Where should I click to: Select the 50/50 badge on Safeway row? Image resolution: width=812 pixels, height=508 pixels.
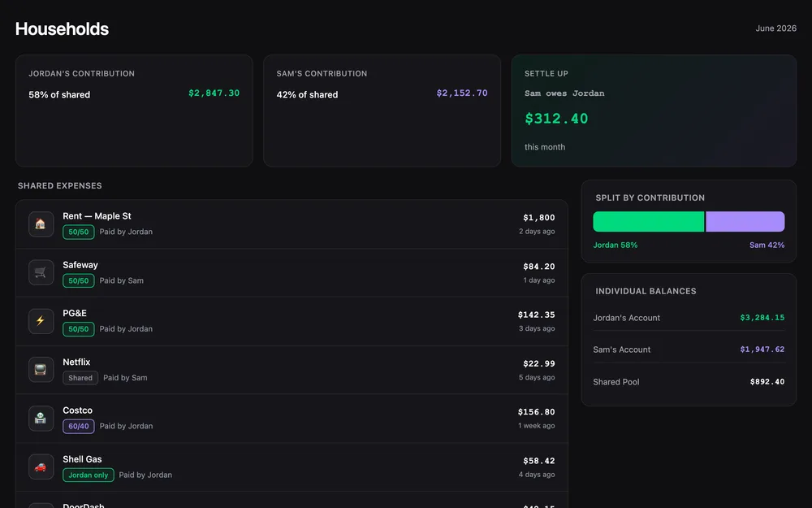pos(78,280)
